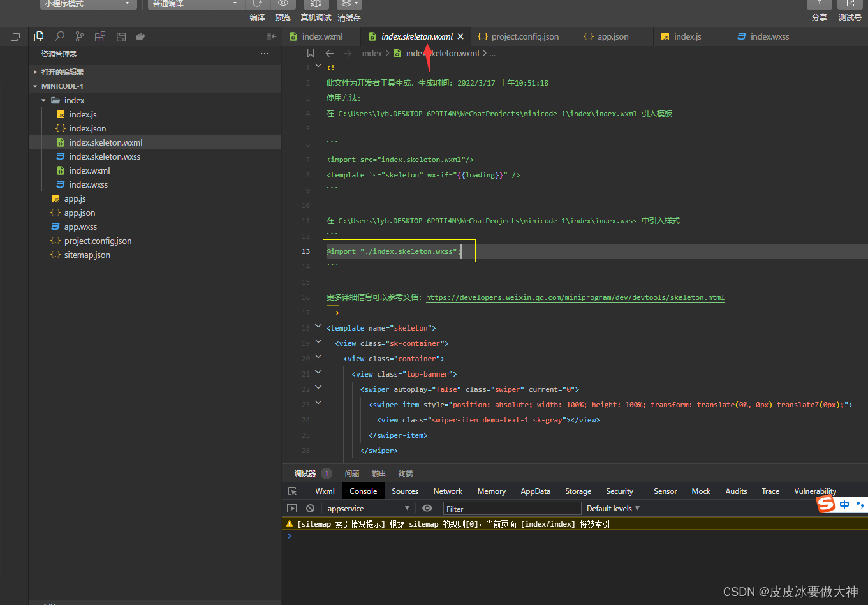The height and width of the screenshot is (605, 868).
Task: Switch to the 输出 output panel tab
Action: click(378, 474)
